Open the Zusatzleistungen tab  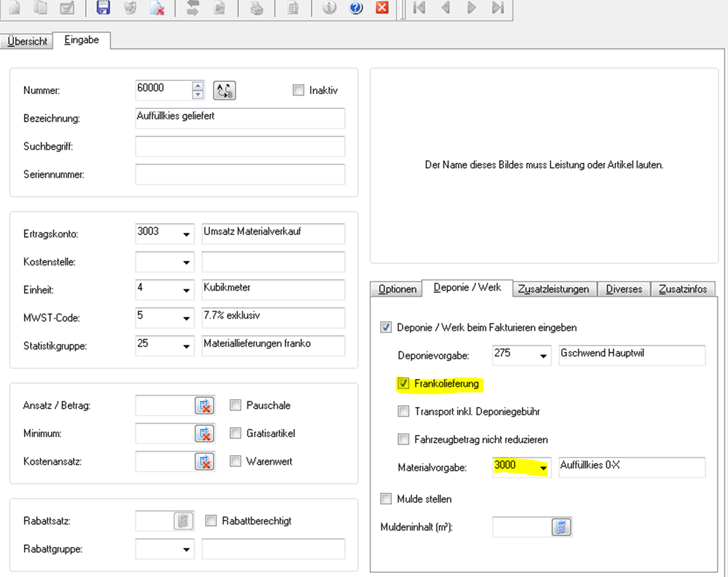coord(553,289)
